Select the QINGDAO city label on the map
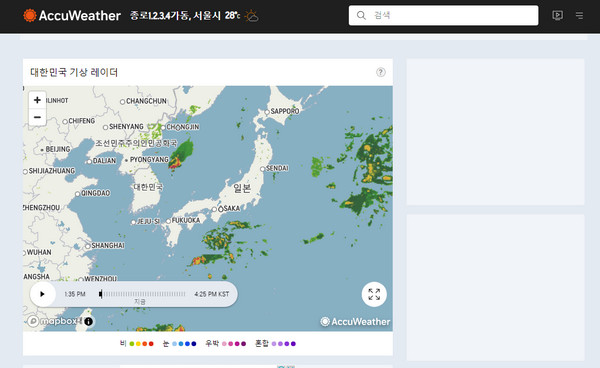The width and height of the screenshot is (600, 368). point(95,193)
